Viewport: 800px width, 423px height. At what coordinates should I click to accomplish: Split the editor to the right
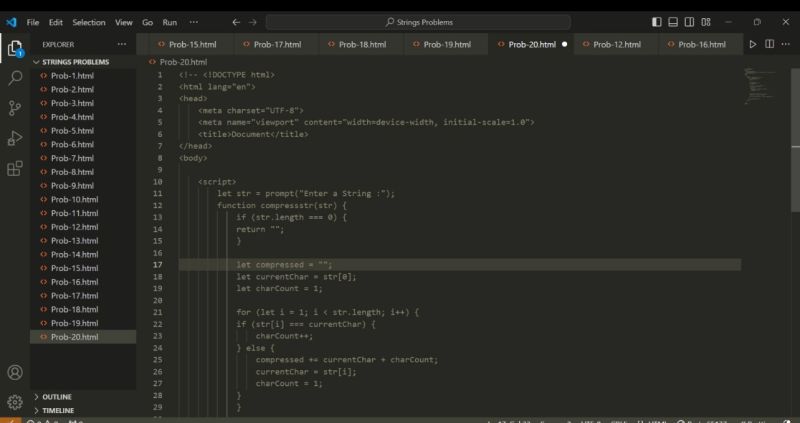[769, 44]
